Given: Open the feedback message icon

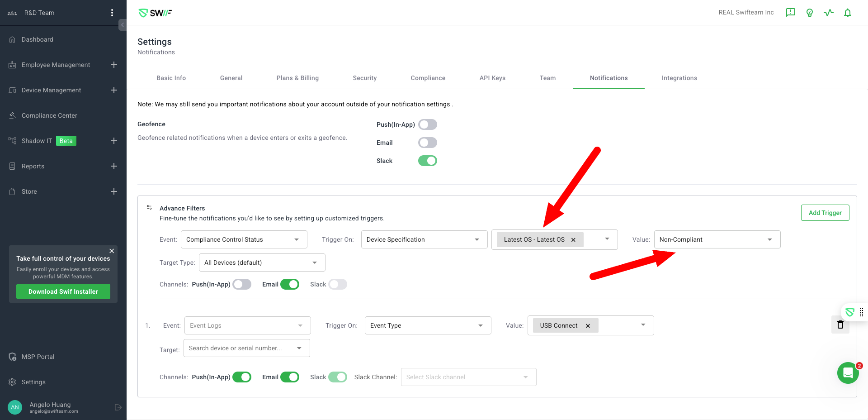Looking at the screenshot, I should point(790,13).
